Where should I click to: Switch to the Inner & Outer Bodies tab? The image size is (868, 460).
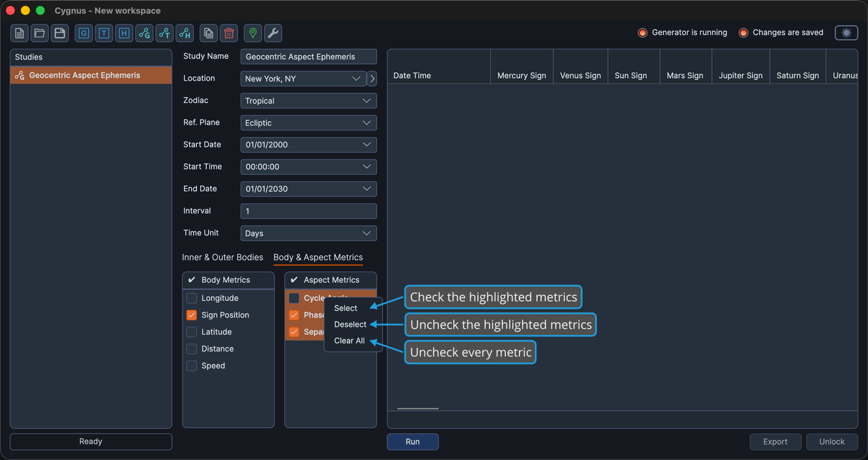[222, 257]
